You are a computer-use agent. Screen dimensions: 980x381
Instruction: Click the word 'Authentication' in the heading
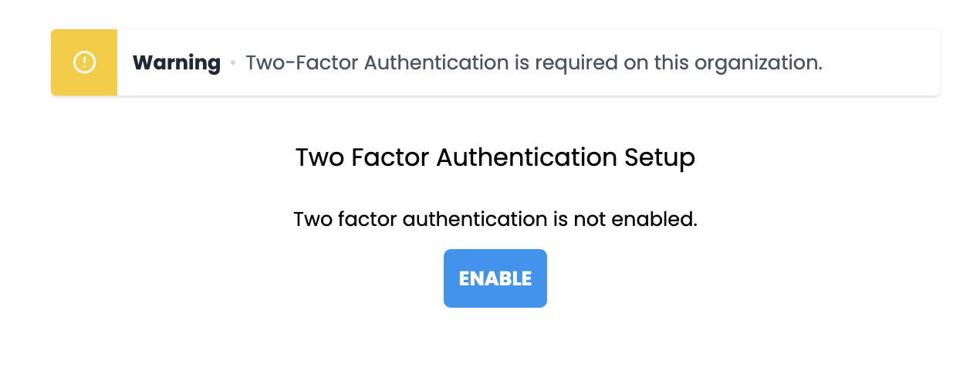pos(527,157)
